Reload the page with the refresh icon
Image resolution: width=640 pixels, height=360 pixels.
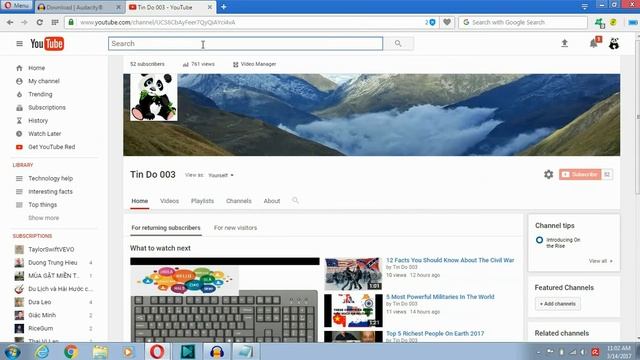click(x=40, y=22)
